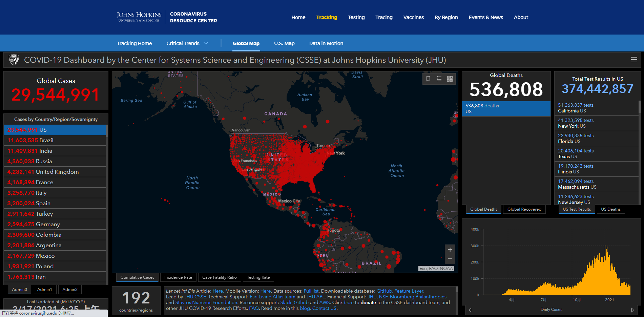
Task: Open the Home menu item
Action: 298,17
